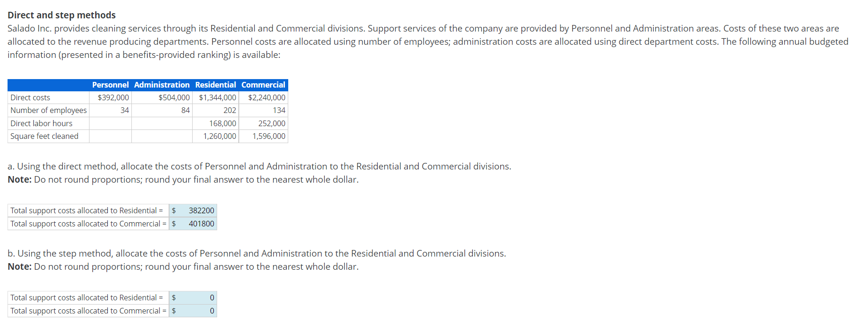Click the 168,000 direct labor hours cell

(x=223, y=123)
